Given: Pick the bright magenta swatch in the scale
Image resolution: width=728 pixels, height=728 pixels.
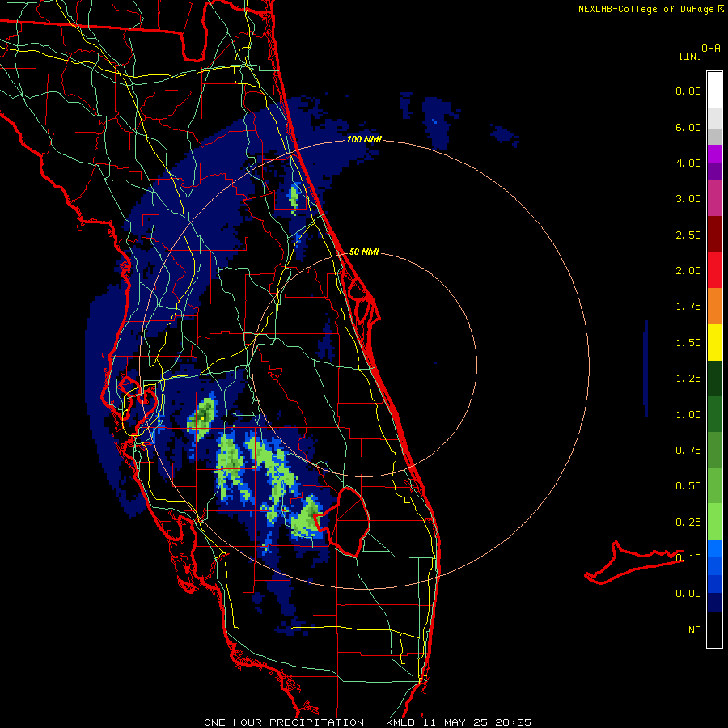Looking at the screenshot, I should (x=714, y=154).
